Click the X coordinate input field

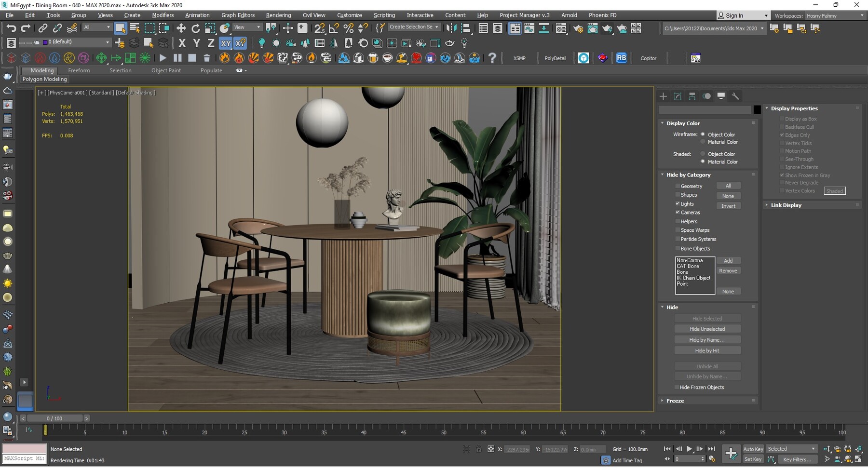pos(517,449)
